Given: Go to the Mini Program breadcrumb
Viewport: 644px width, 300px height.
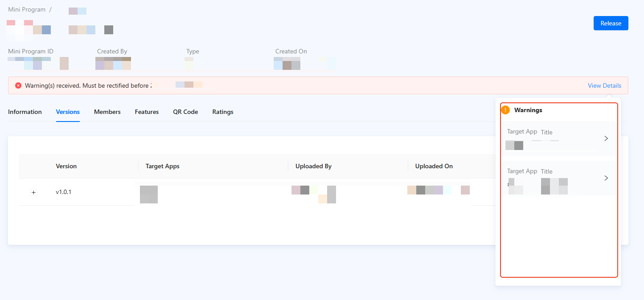Looking at the screenshot, I should click(x=26, y=9).
